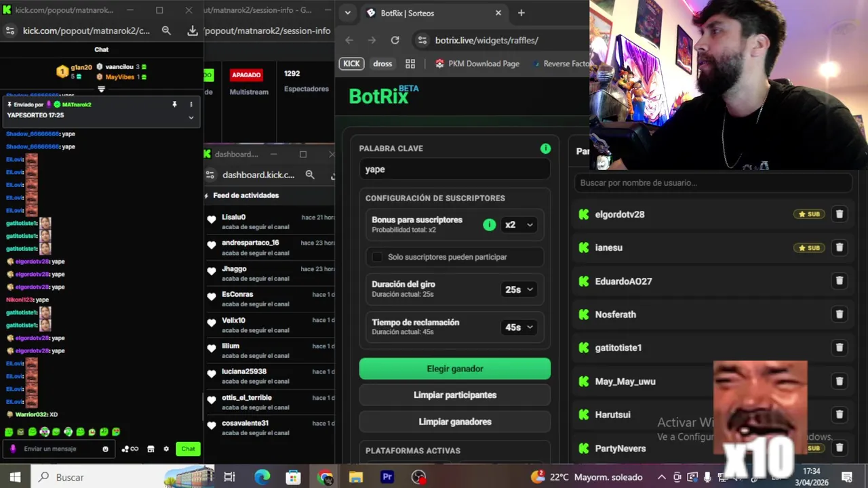Open the Chrome tab search dropdown
Image resolution: width=868 pixels, height=488 pixels.
point(347,13)
